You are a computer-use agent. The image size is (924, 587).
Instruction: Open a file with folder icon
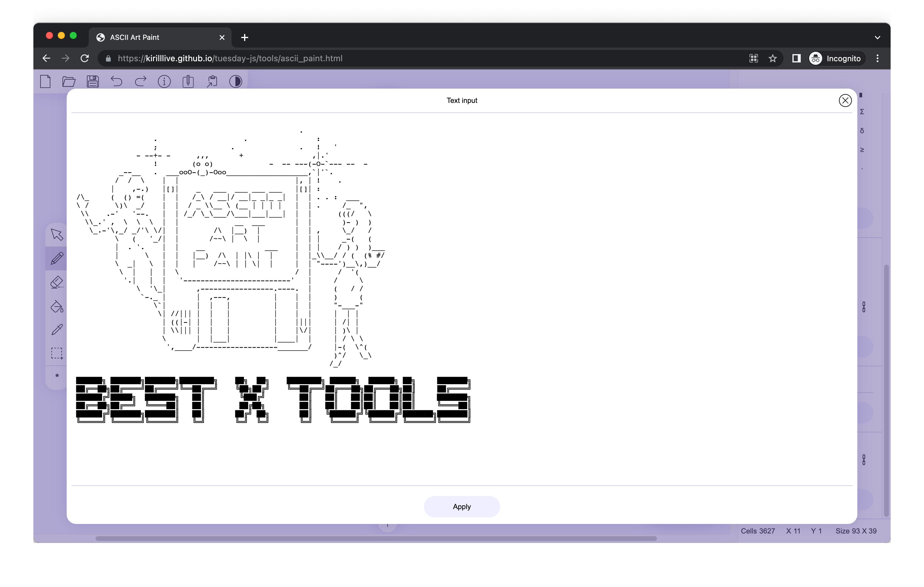[x=69, y=81]
